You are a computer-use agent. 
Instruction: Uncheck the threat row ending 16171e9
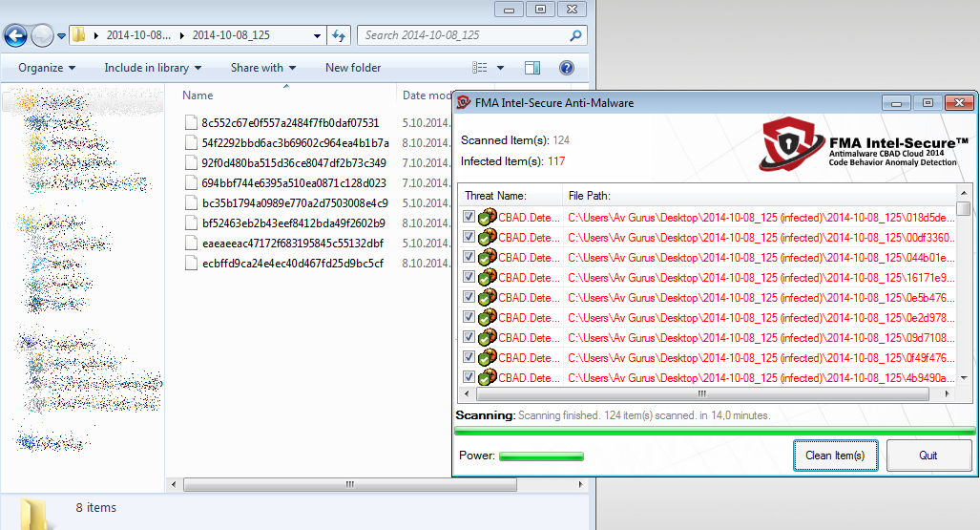[469, 277]
